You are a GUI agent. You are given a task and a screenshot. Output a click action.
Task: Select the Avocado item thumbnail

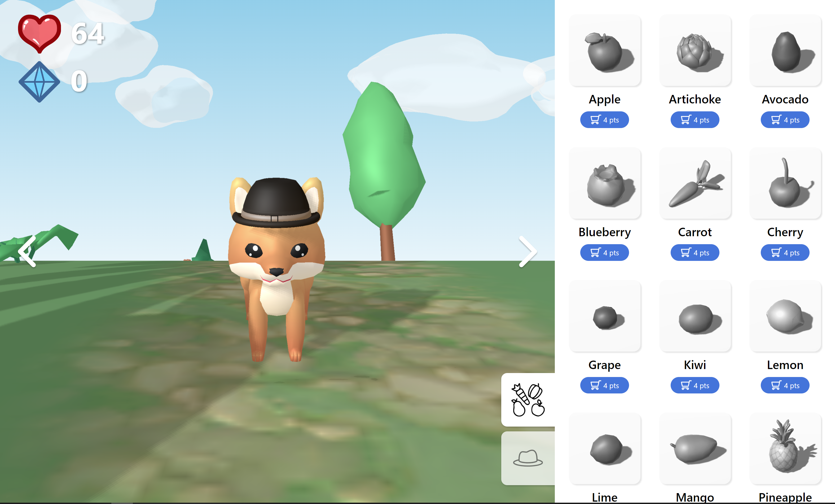tap(785, 50)
